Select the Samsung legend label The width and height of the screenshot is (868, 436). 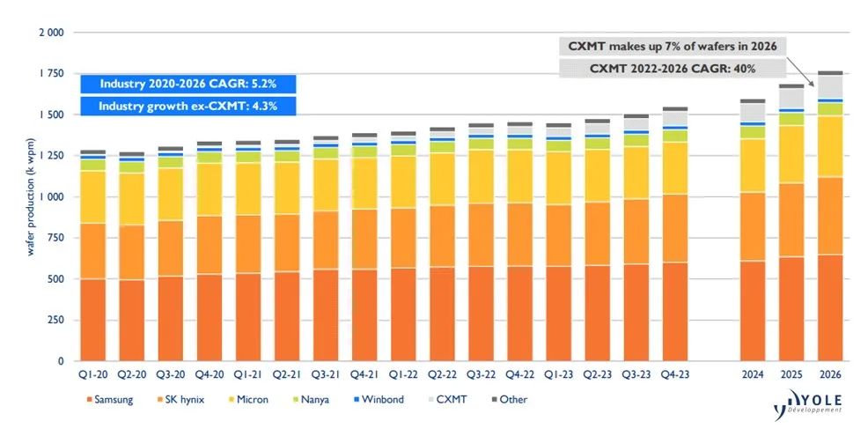point(114,399)
